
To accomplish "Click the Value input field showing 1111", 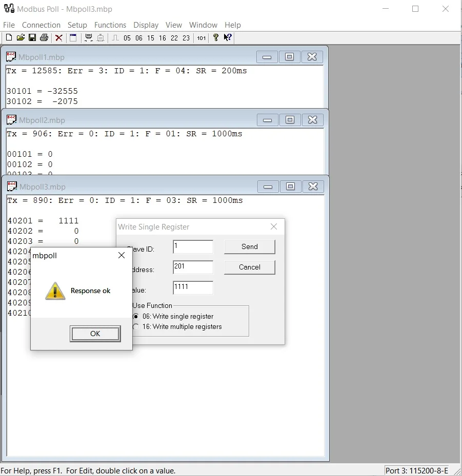I will click(193, 287).
